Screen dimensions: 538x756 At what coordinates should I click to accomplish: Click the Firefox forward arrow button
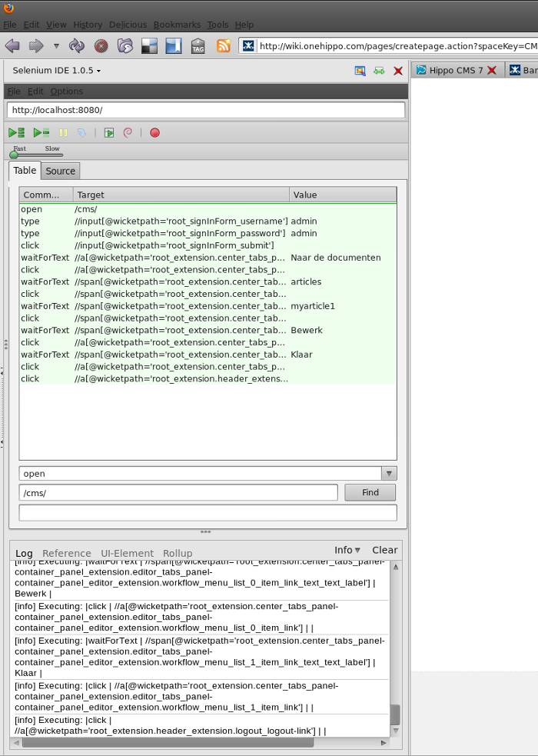(36, 46)
